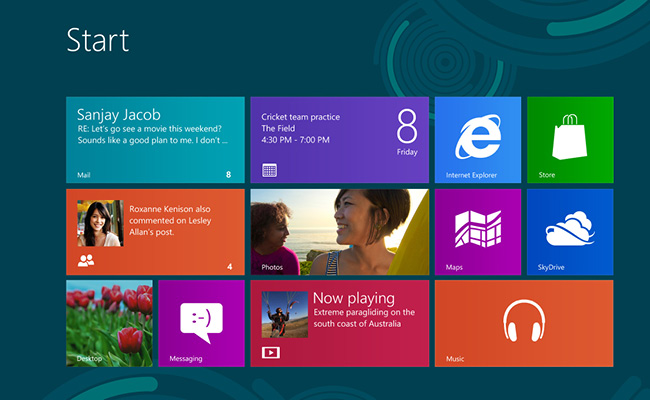Screen dimensions: 650x400
Task: Open the Desktop tulips tile
Action: [x=109, y=323]
